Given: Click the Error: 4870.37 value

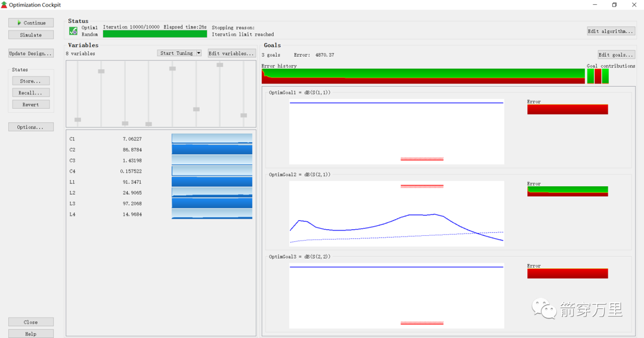Looking at the screenshot, I should point(314,55).
